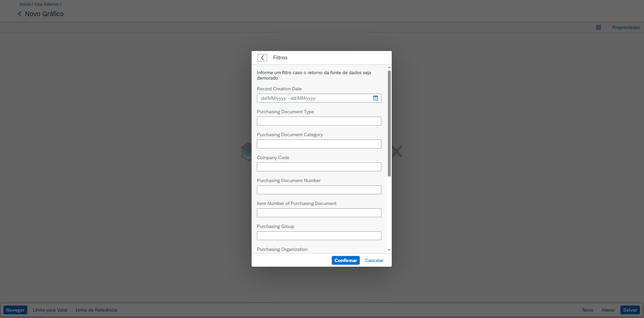This screenshot has height=318, width=644.
Task: Open the Uso Interno breadcrumb link
Action: coord(47,4)
